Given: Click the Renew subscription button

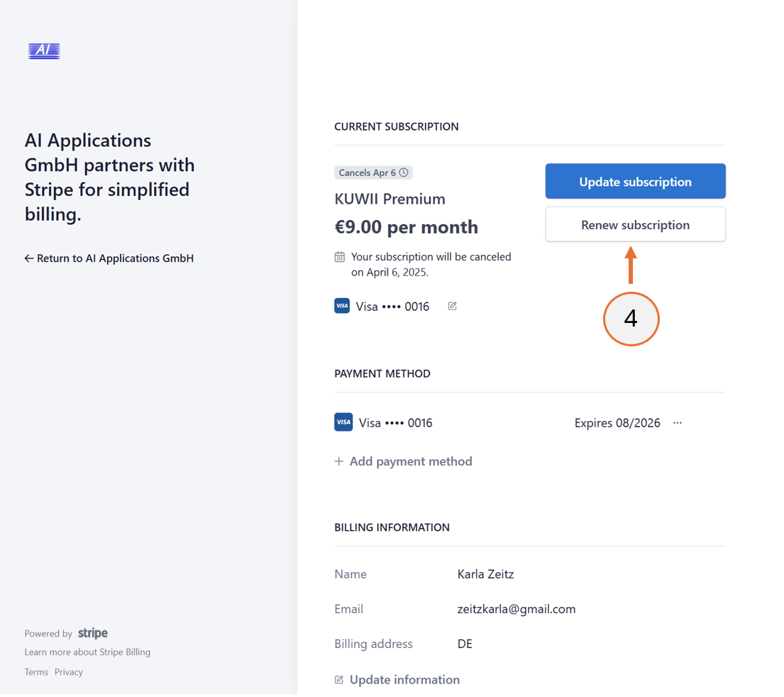Looking at the screenshot, I should click(635, 224).
